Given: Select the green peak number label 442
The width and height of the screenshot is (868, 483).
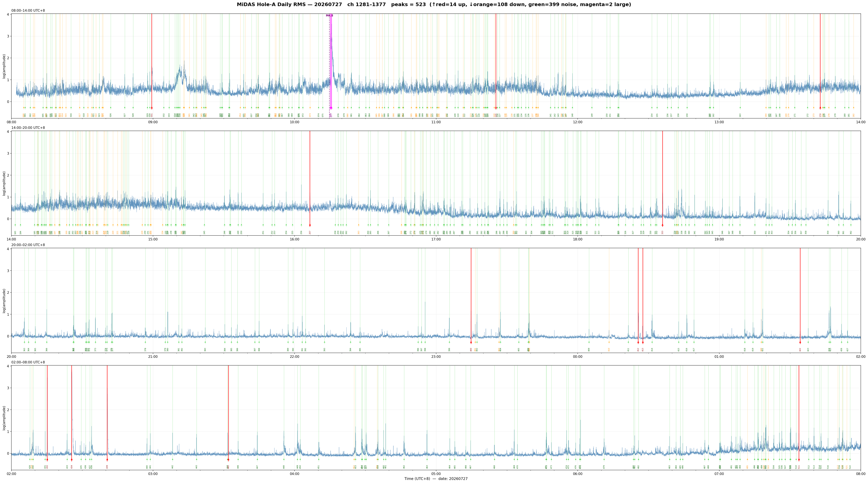Looking at the screenshot, I should [x=173, y=467].
